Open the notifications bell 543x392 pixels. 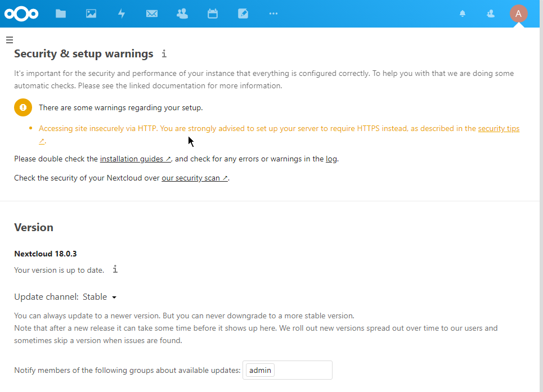(463, 13)
